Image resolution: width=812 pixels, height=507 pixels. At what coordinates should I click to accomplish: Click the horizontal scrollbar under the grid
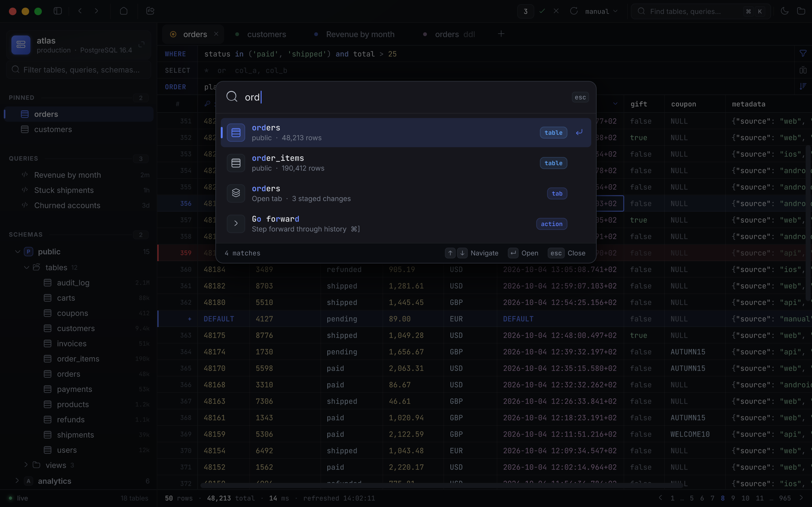(x=441, y=485)
